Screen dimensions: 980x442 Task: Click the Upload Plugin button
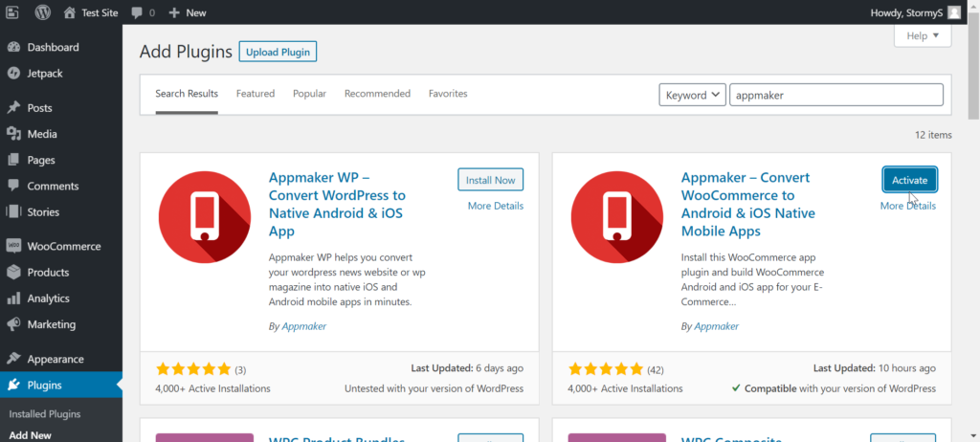(x=278, y=52)
